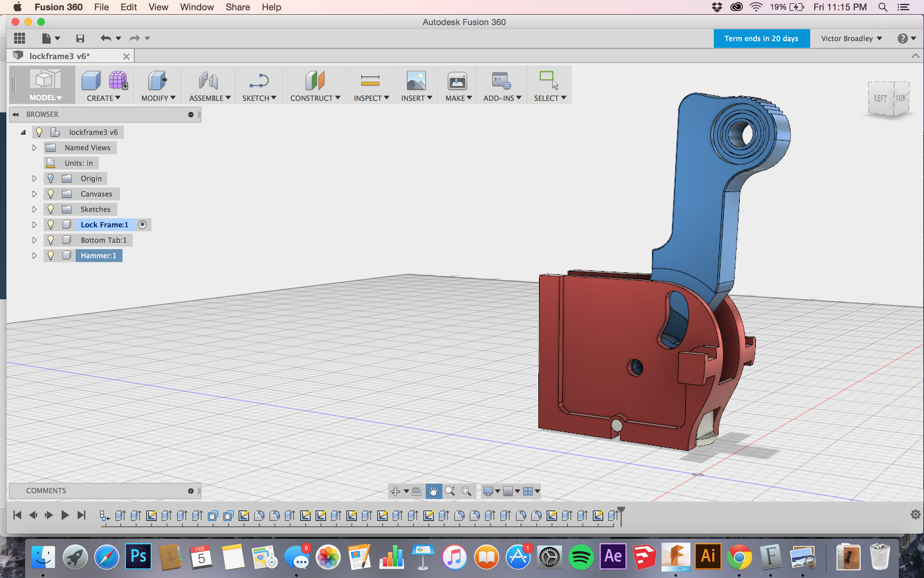This screenshot has width=924, height=578.
Task: Hide the Bottom Tab:1 component
Action: (x=50, y=240)
